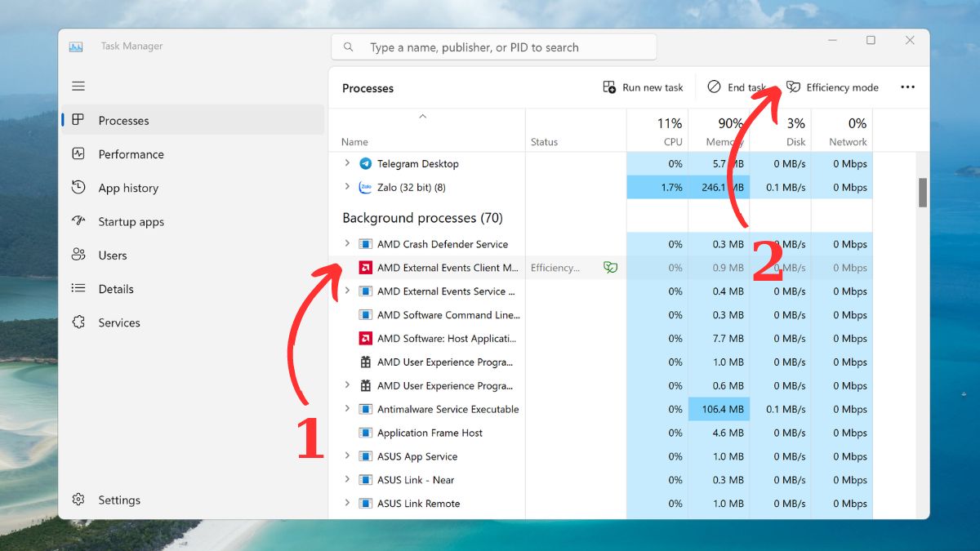The image size is (980, 551).
Task: Click the process list scrollbar thumb
Action: (x=923, y=193)
